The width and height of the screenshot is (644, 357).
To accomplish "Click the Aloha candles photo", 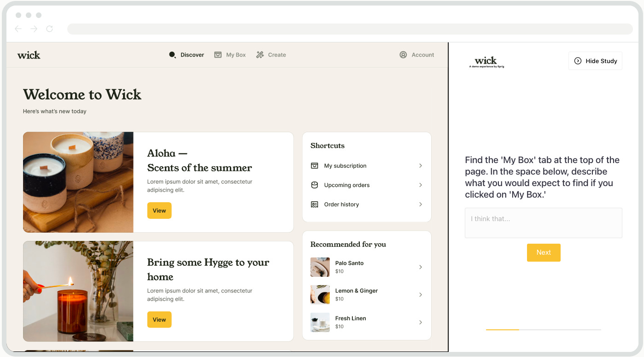I will pos(78,182).
